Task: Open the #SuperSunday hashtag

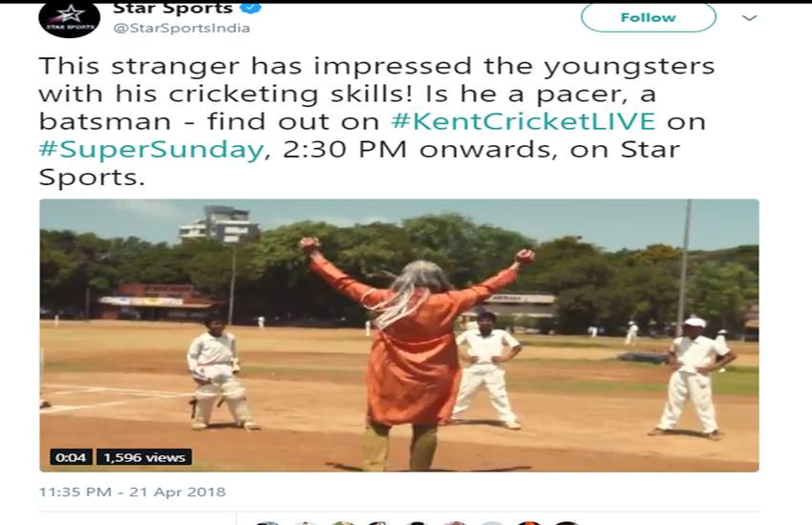Action: tap(151, 150)
